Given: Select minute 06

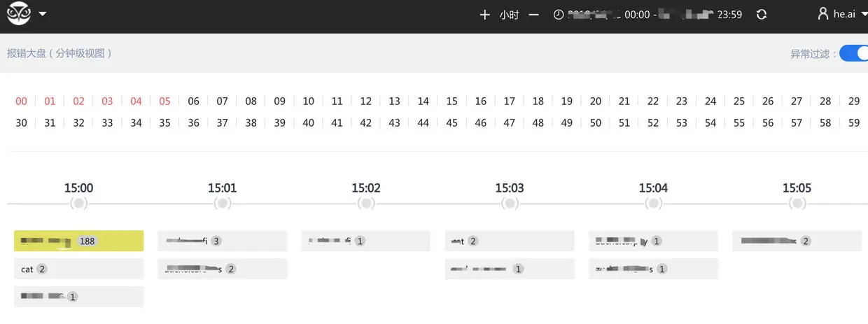Looking at the screenshot, I should pos(193,101).
